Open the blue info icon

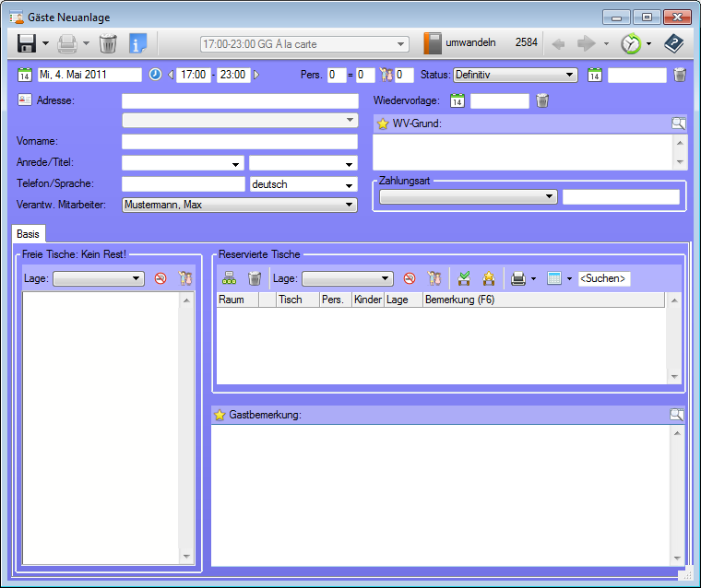pyautogui.click(x=138, y=43)
